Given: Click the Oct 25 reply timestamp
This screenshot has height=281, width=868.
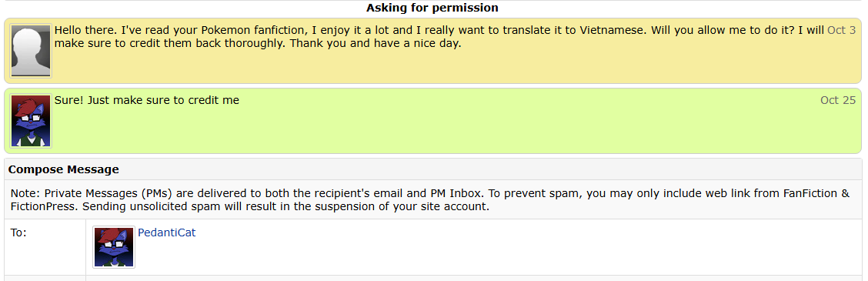Looking at the screenshot, I should [x=838, y=100].
